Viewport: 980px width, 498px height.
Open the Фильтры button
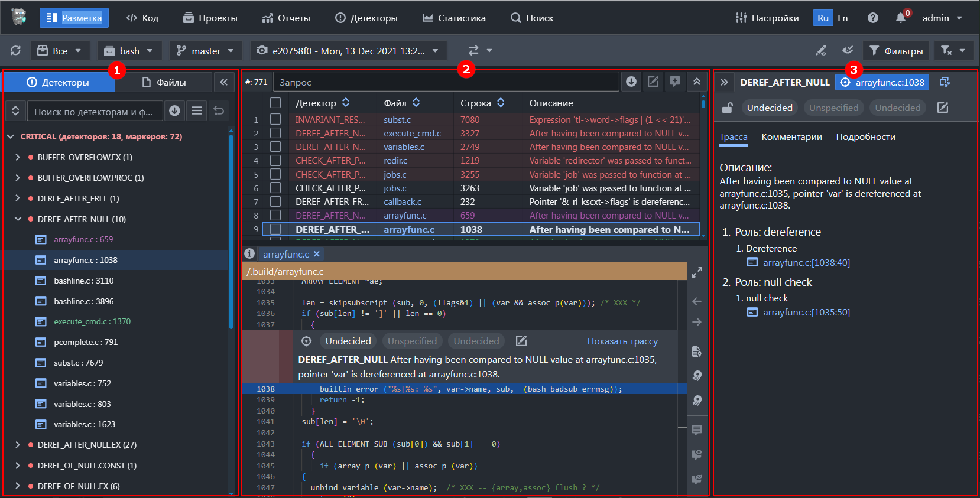point(895,51)
